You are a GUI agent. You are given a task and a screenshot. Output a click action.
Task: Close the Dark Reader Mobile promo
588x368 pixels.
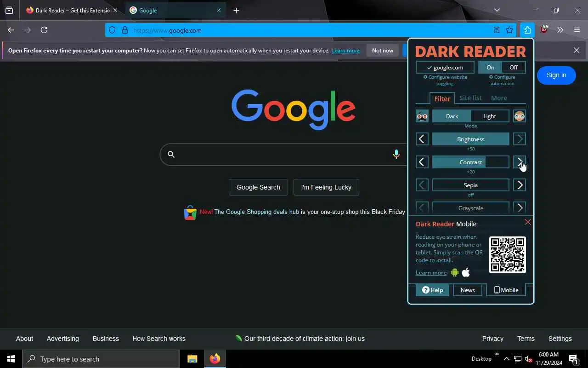pos(528,222)
